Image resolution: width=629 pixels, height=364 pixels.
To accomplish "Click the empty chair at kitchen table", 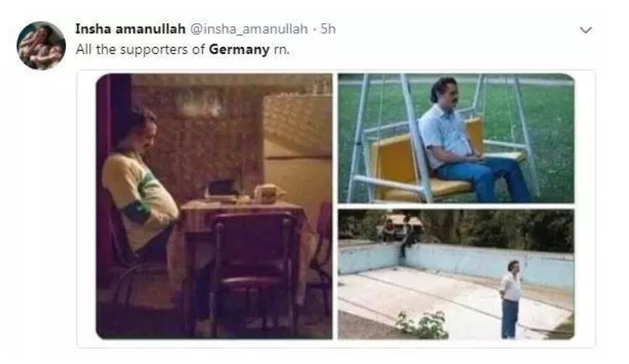I will coord(256,272).
